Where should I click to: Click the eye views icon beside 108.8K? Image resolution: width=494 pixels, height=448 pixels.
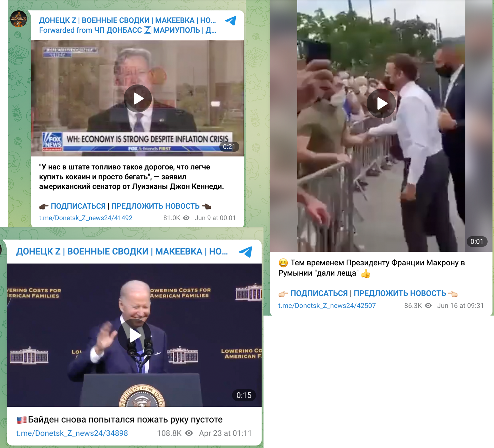click(189, 433)
